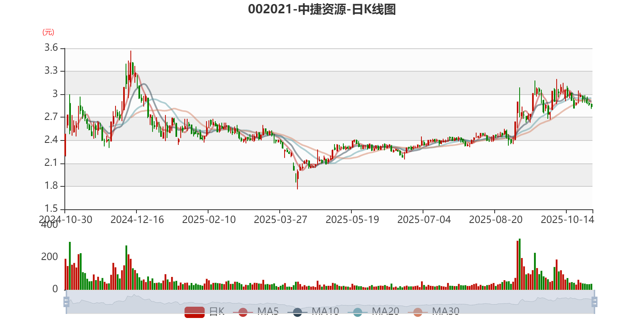
Task: Click the 2024-12-16 date label
Action: point(137,220)
